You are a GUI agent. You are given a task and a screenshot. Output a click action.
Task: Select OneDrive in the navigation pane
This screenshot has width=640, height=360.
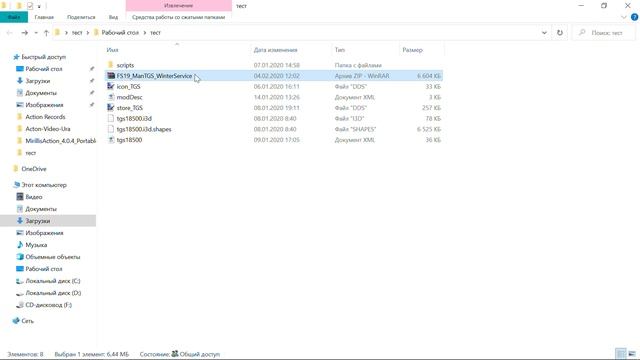pos(33,169)
